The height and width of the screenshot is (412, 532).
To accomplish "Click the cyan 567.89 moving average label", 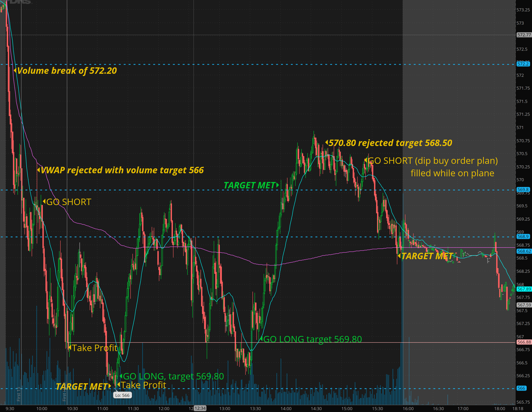I will click(524, 289).
